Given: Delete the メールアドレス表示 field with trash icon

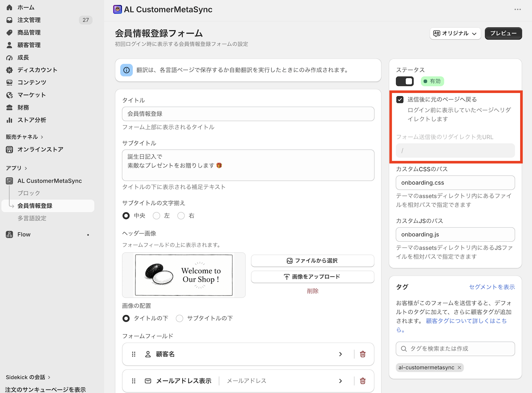Looking at the screenshot, I should 363,381.
